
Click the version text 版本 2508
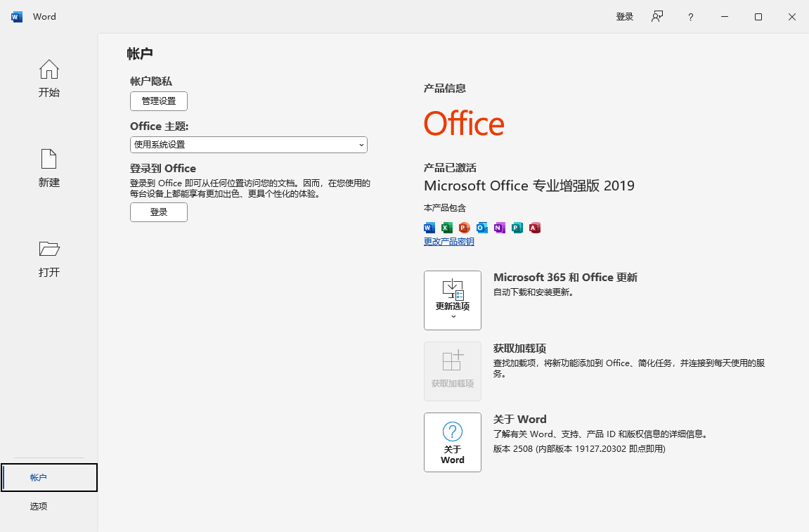(x=579, y=449)
